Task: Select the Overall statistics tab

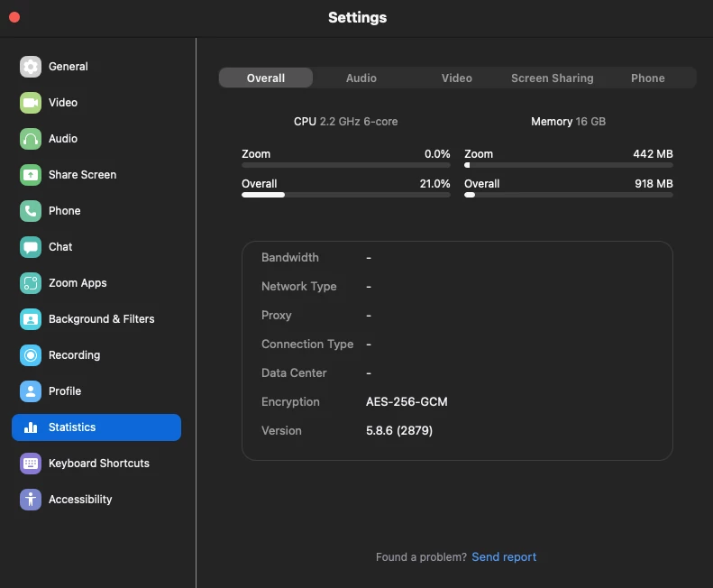Action: point(266,78)
